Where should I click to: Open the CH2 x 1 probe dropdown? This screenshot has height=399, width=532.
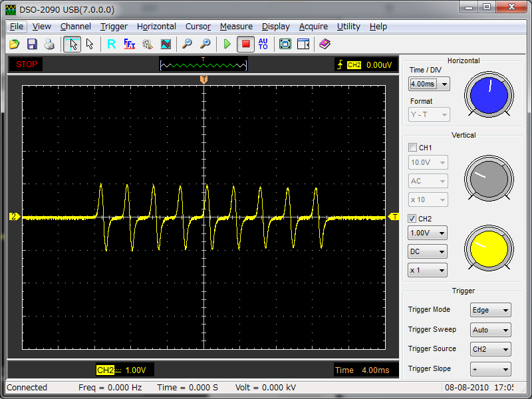(427, 271)
